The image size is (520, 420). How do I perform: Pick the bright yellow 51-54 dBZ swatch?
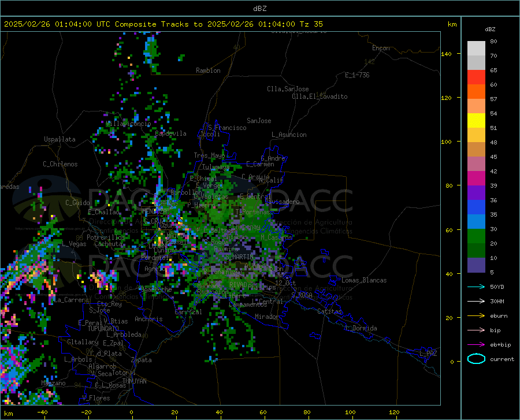point(476,121)
